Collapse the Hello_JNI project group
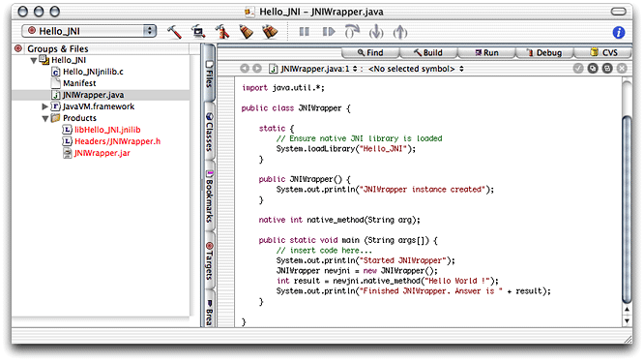The width and height of the screenshot is (644, 362). 33,60
